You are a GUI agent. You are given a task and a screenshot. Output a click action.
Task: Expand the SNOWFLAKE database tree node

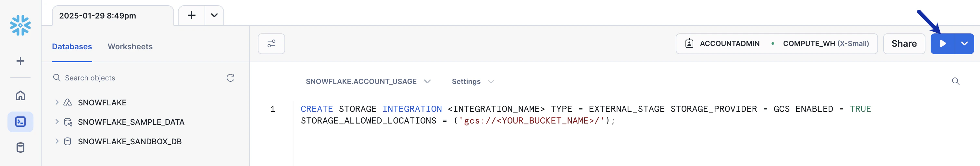click(57, 102)
